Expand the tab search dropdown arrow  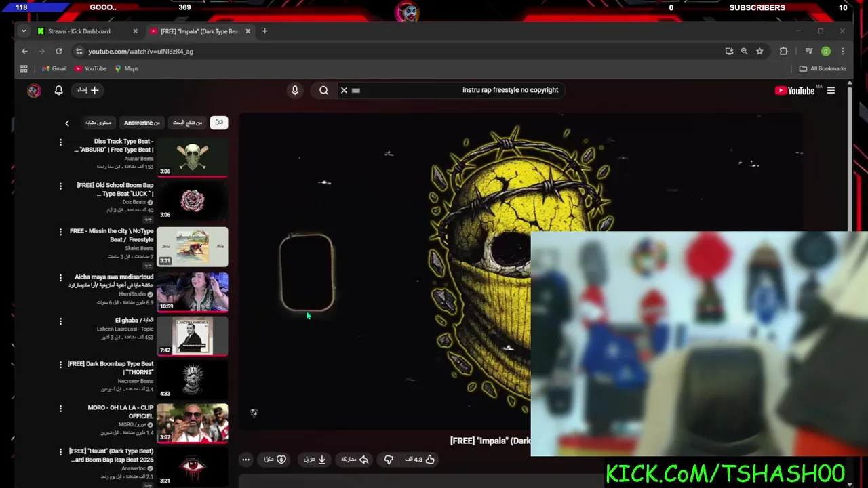(24, 31)
